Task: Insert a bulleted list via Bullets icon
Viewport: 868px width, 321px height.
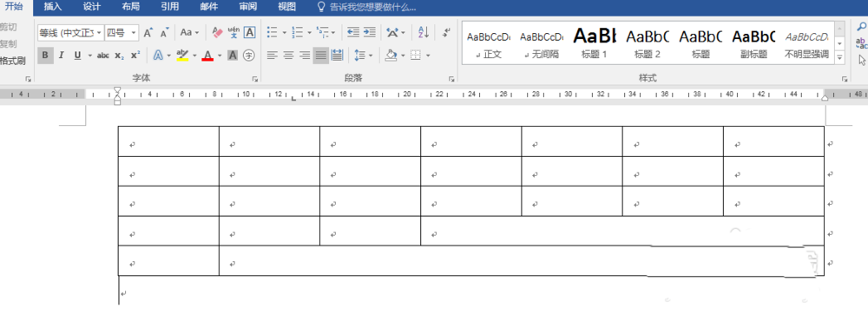Action: pos(272,33)
